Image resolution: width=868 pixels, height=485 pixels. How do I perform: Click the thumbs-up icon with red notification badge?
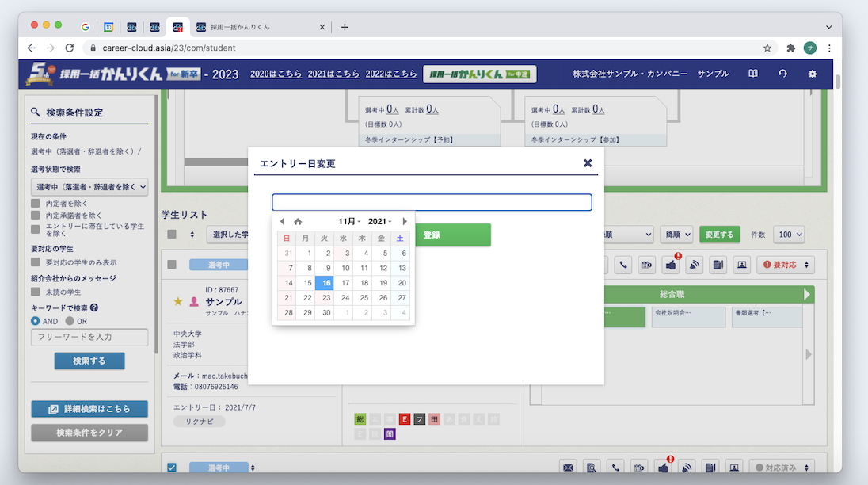pyautogui.click(x=671, y=264)
